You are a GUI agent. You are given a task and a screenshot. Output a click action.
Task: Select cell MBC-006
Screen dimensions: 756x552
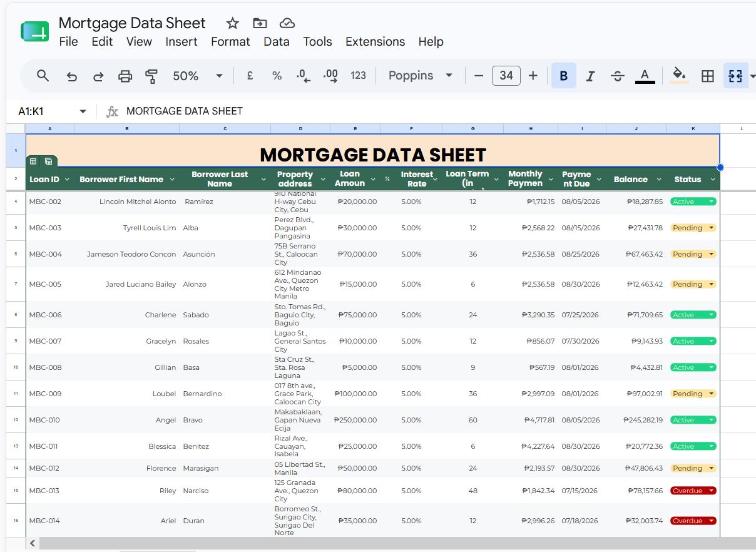(50, 315)
